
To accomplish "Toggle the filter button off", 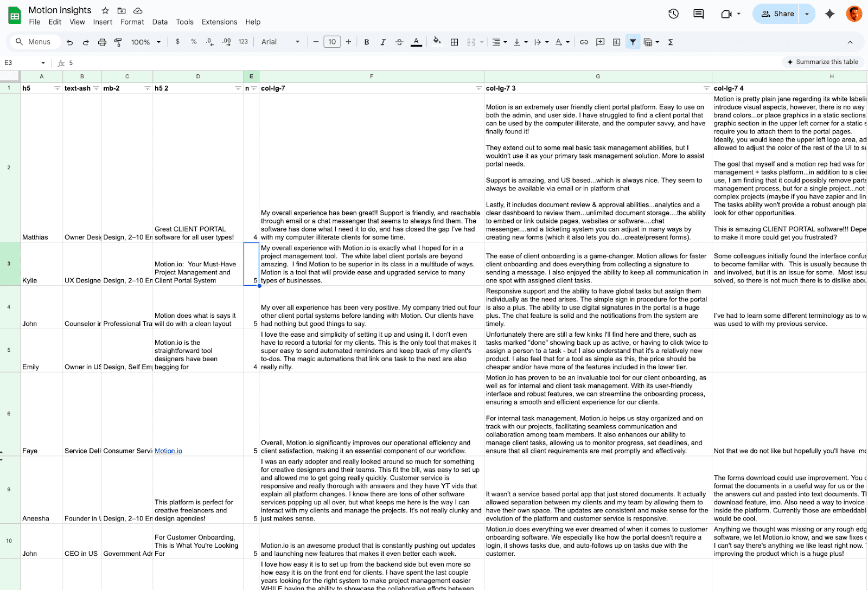I will 633,42.
